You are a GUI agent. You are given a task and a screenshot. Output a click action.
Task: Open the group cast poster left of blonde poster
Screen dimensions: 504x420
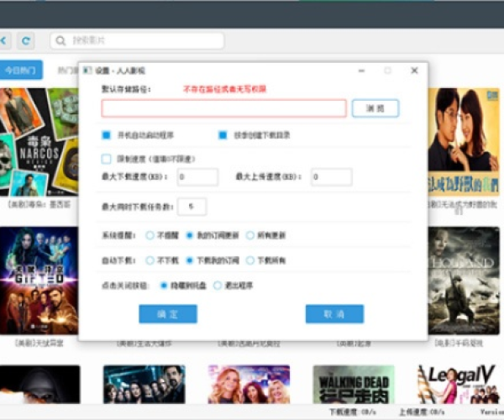pyautogui.click(x=144, y=385)
